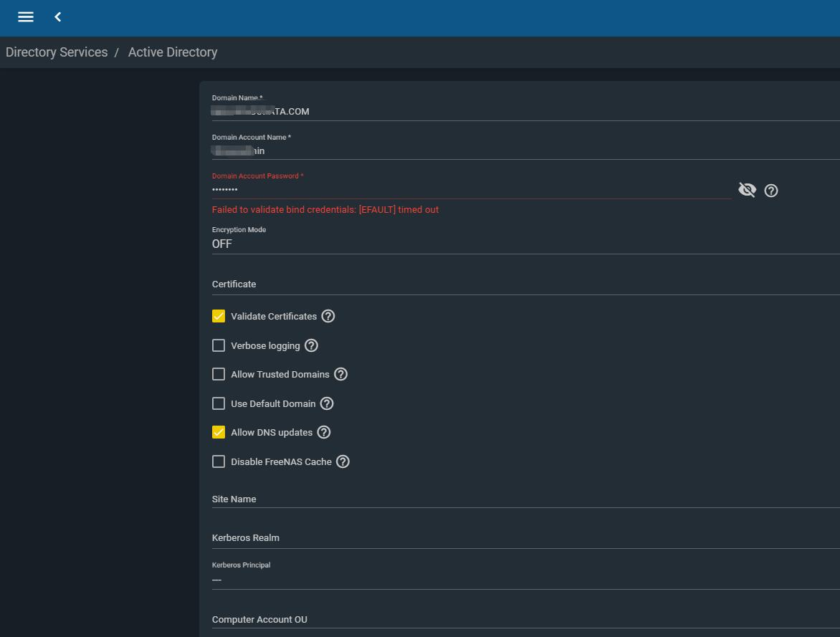Click Disable FreeNAS Cache help icon

tap(343, 461)
